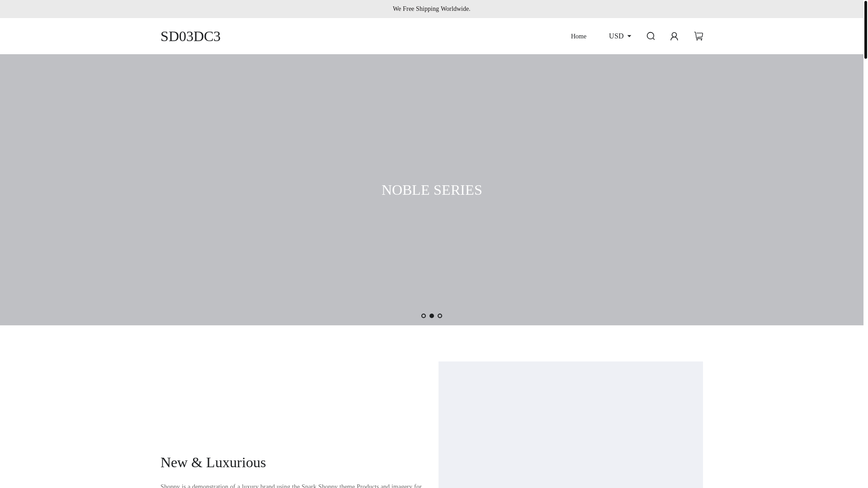Click the NOBLE SERIES banner heading
The width and height of the screenshot is (868, 488).
coord(432,190)
